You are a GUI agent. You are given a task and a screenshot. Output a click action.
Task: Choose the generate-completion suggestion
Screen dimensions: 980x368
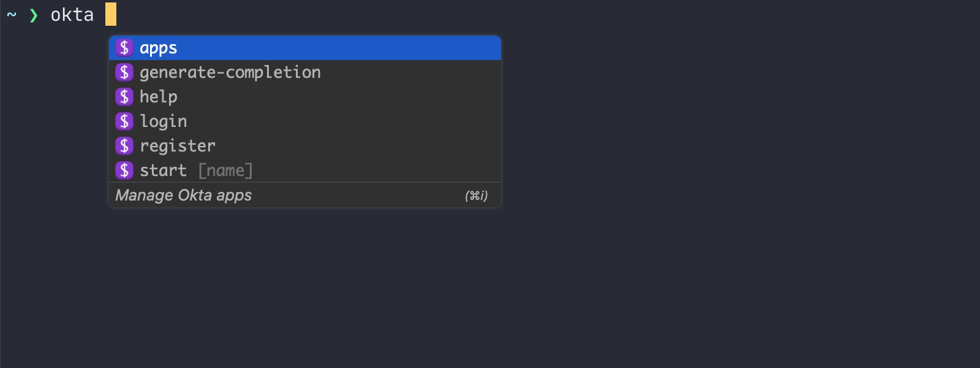click(x=230, y=72)
